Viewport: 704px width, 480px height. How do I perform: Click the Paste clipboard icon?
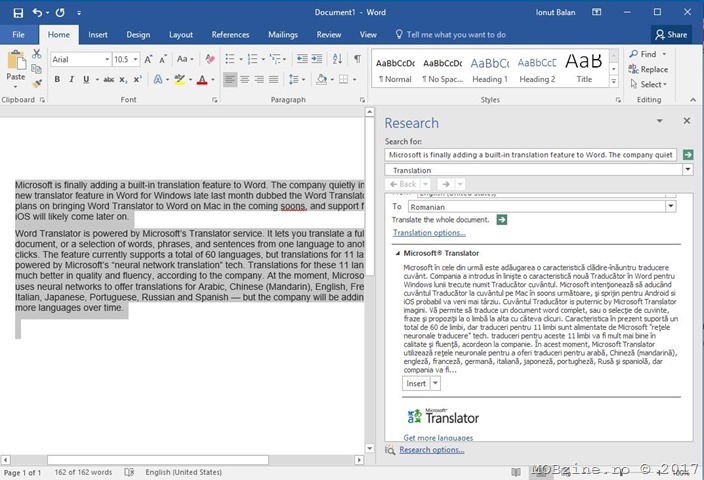pos(16,61)
